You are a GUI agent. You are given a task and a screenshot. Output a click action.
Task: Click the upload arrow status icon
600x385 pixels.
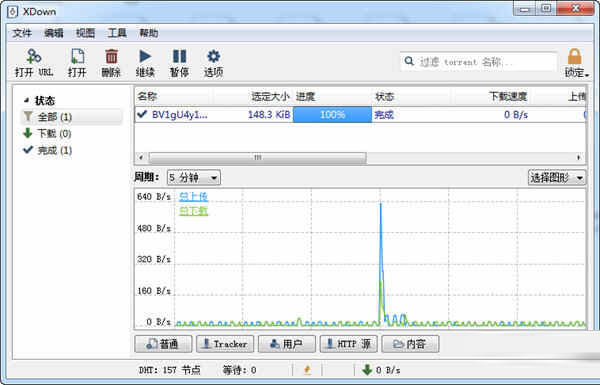[x=307, y=370]
